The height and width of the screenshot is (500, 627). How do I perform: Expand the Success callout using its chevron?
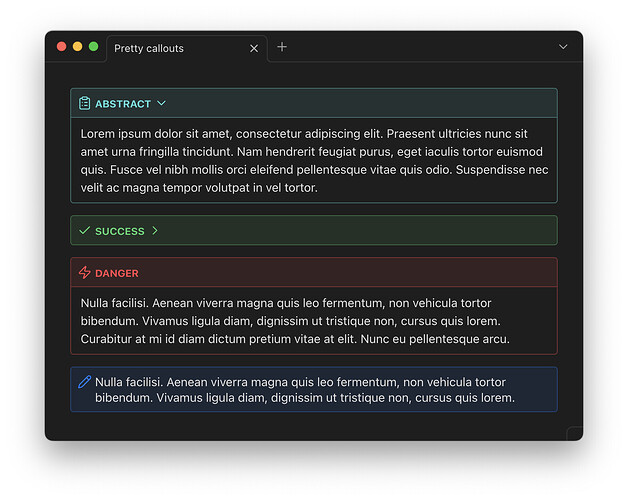[x=155, y=231]
